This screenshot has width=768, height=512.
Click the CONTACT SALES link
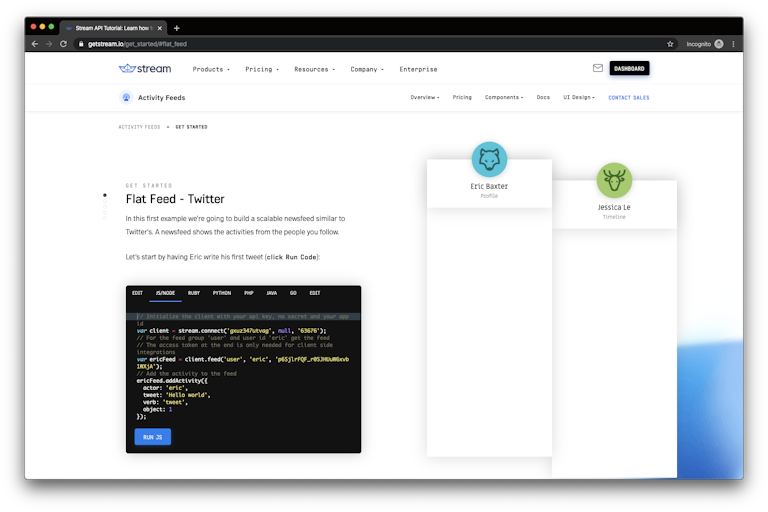628,98
